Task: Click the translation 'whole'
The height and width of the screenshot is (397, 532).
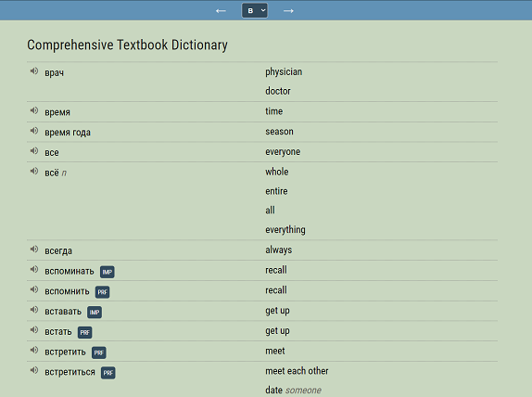Action: [277, 172]
